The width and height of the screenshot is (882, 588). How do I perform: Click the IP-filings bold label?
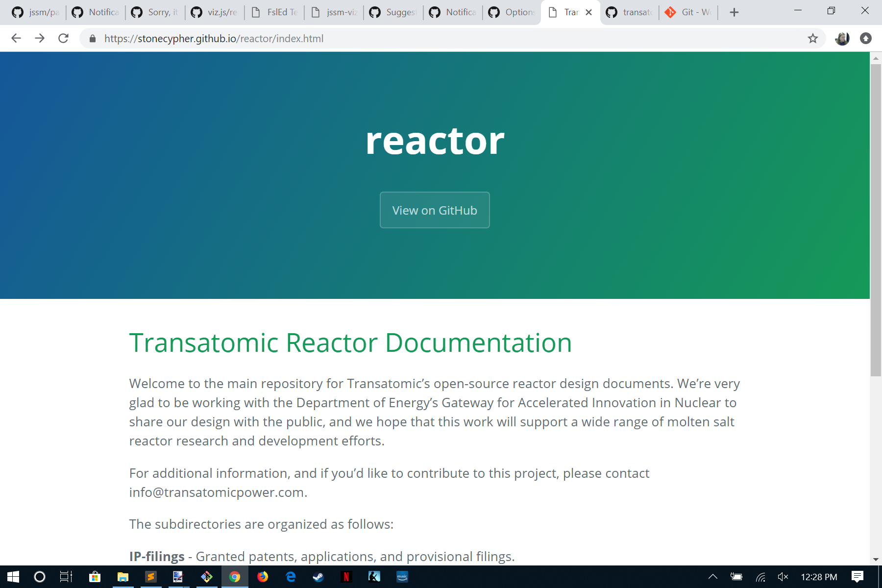(157, 556)
